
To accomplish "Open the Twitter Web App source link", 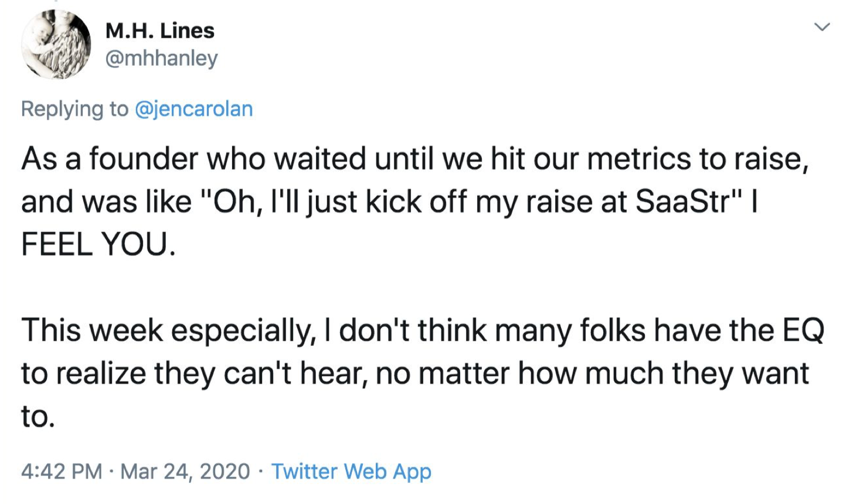I will tap(351, 471).
